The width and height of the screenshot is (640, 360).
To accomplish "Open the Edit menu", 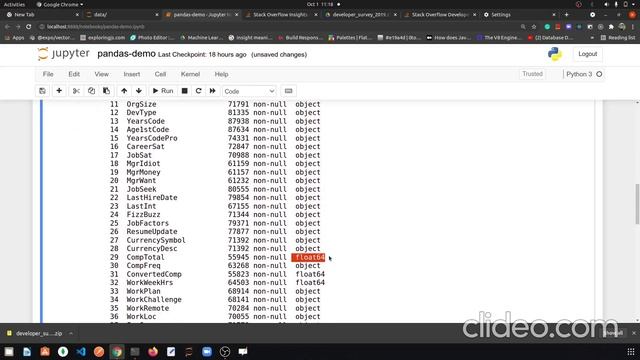I will coord(74,74).
